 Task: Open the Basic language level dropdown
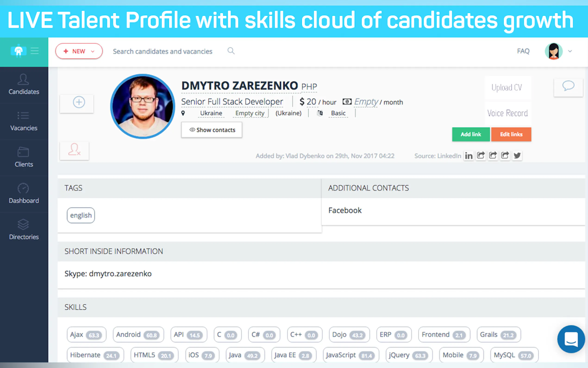[338, 113]
